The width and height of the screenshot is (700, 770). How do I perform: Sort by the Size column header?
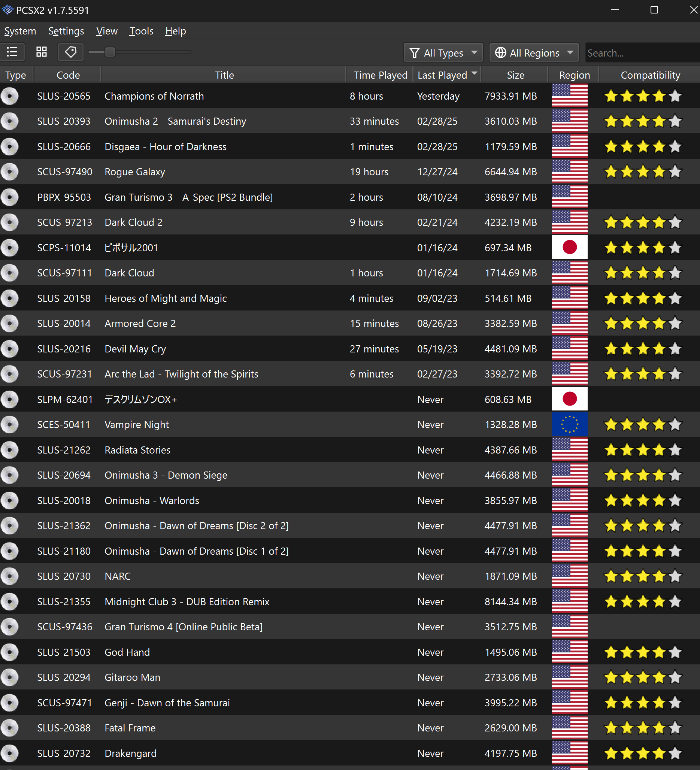tap(515, 75)
